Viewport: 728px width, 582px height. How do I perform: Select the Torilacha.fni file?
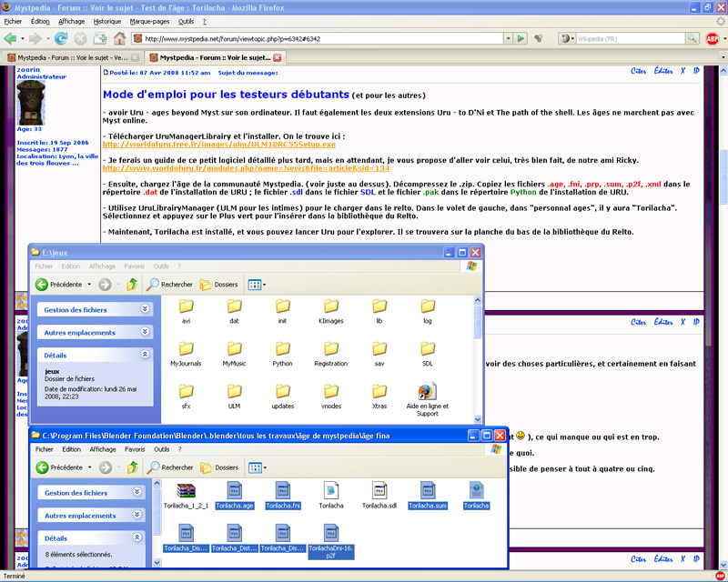pos(283,496)
